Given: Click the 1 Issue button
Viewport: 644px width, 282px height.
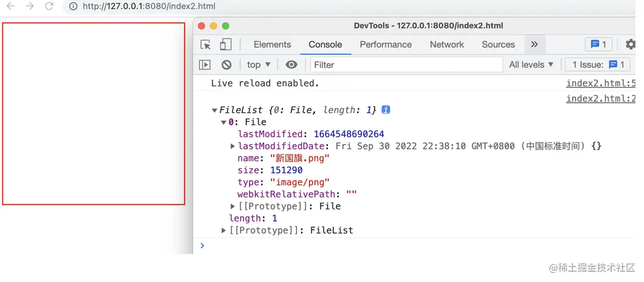Looking at the screenshot, I should pyautogui.click(x=598, y=65).
